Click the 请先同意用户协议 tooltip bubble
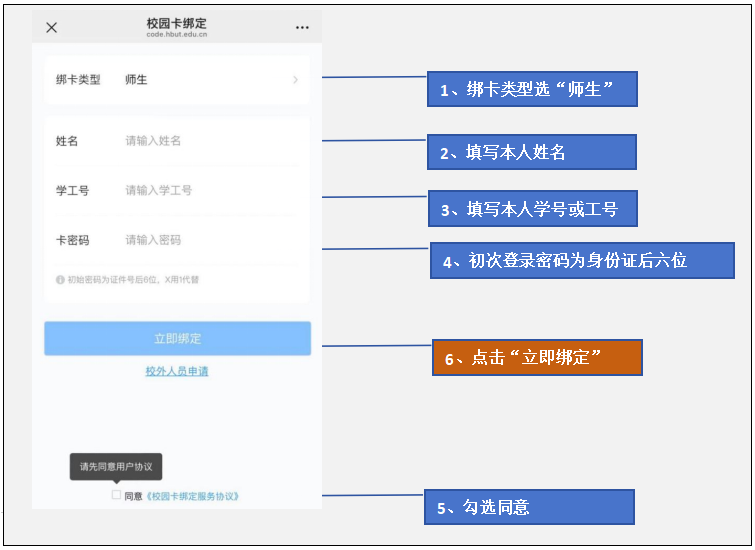The height and width of the screenshot is (550, 755). coord(115,466)
